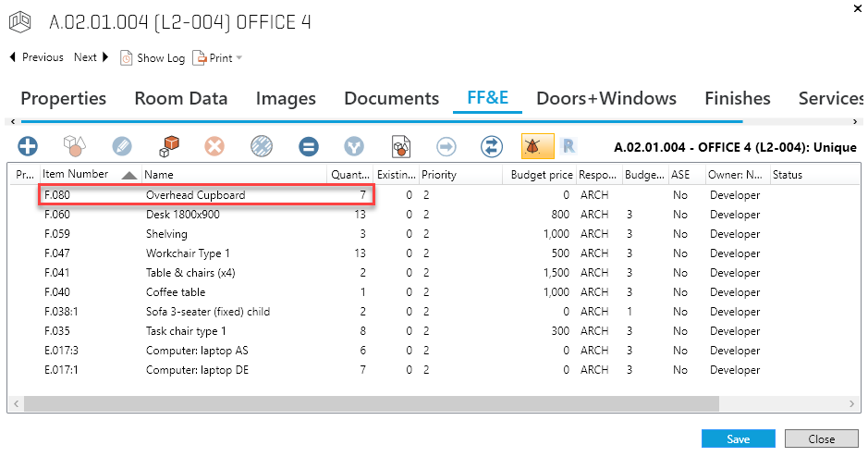Click the Revit R toolbar icon
The width and height of the screenshot is (868, 457).
(569, 146)
